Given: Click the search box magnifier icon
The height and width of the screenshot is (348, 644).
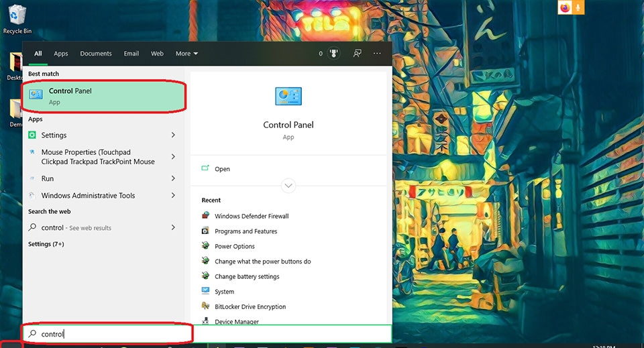Looking at the screenshot, I should click(x=32, y=334).
